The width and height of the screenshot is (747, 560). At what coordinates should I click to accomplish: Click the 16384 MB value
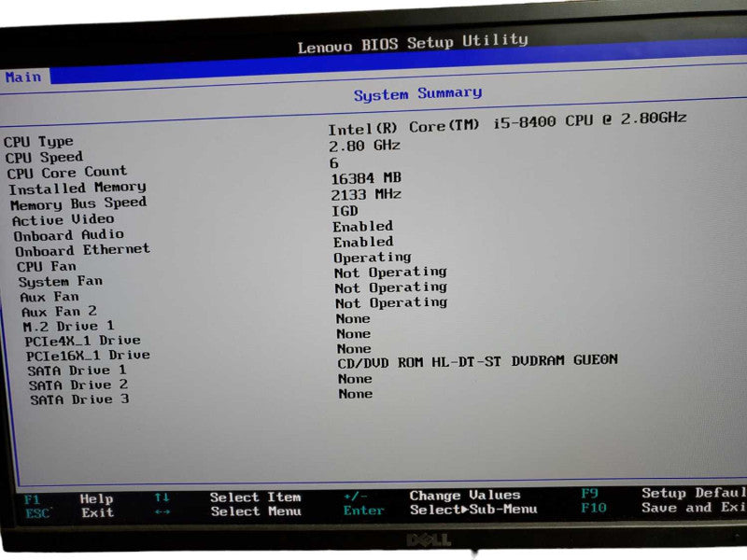tap(366, 178)
